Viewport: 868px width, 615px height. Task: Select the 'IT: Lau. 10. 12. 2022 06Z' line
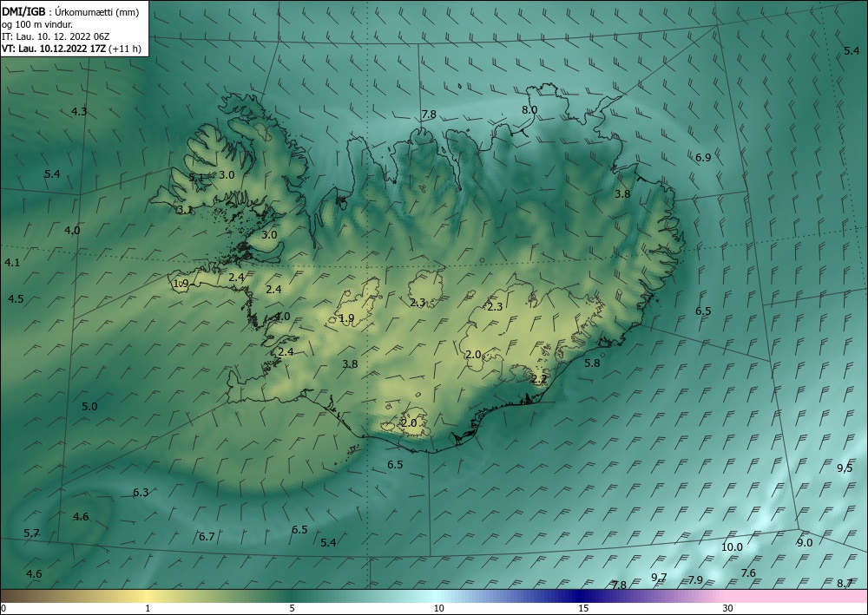point(56,36)
